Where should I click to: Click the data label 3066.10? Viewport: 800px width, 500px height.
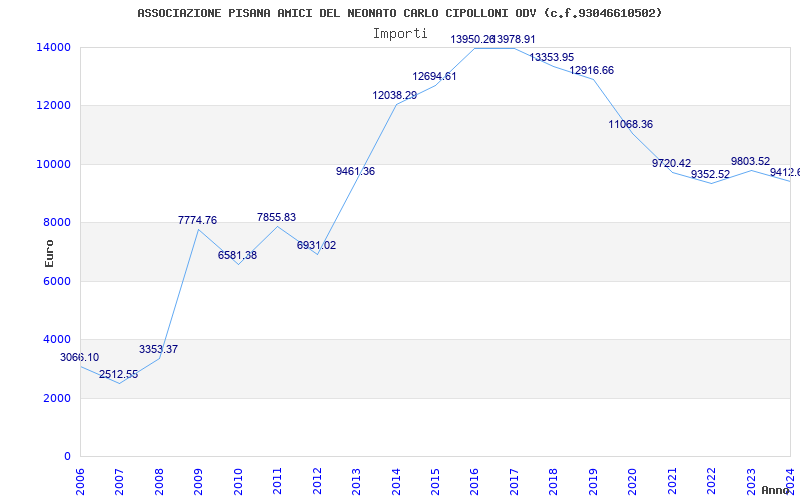tap(80, 358)
